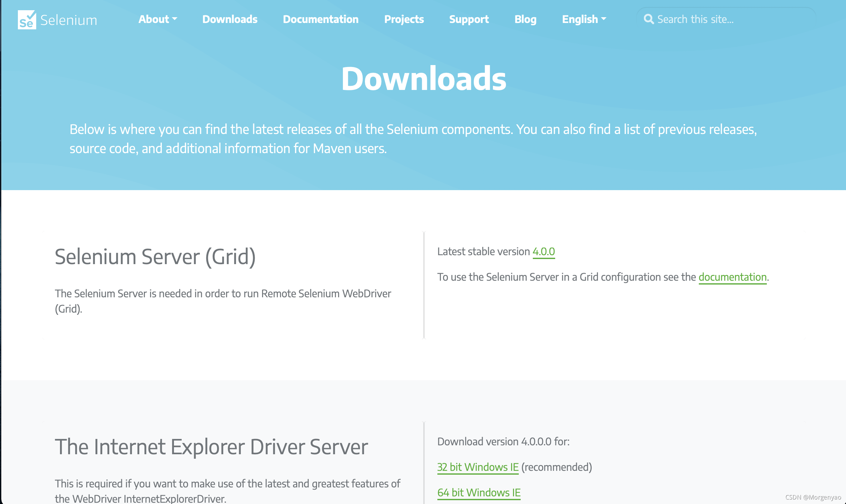
Task: Click the About dropdown caret arrow
Action: (175, 19)
